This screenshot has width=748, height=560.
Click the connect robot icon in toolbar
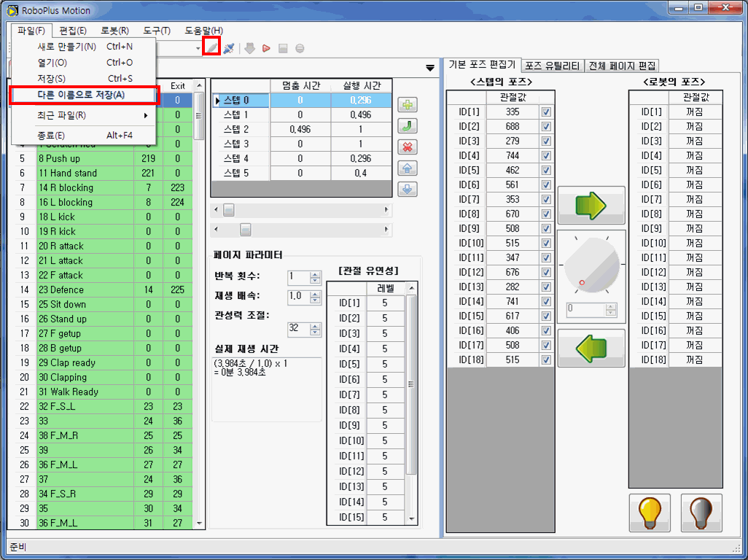tap(211, 47)
